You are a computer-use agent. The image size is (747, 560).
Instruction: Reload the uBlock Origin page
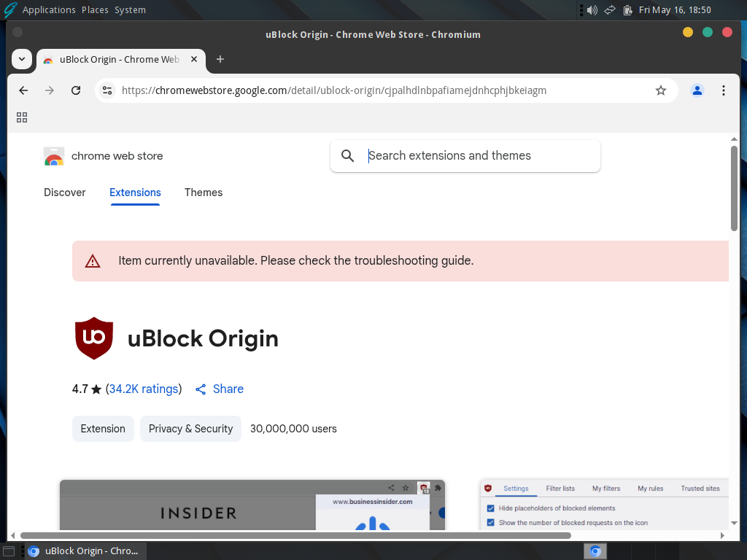[76, 90]
